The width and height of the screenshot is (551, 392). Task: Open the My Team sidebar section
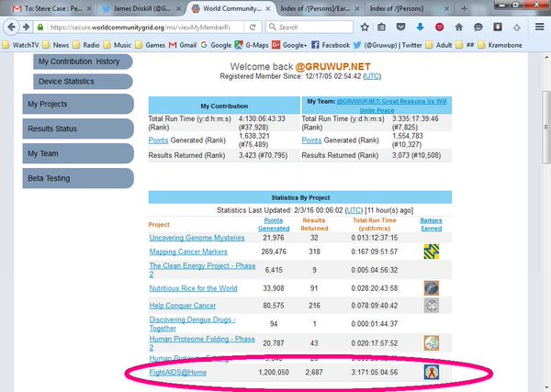[78, 153]
